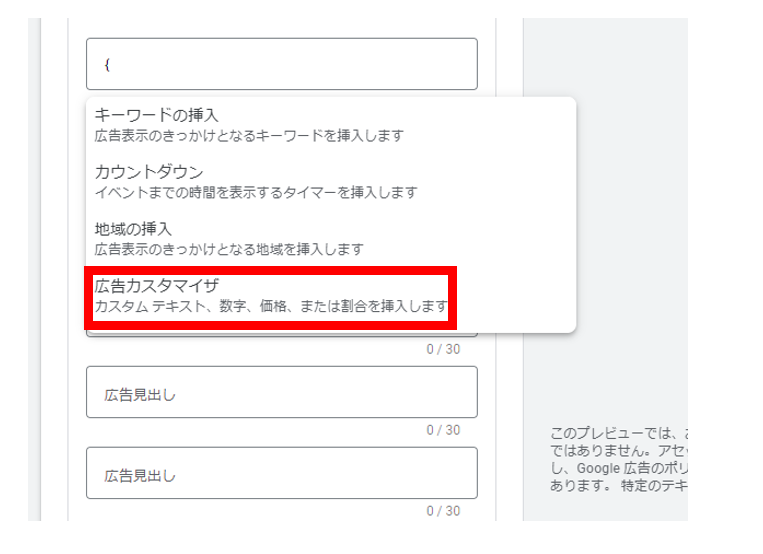Choose the カウントダウン option
The image size is (763, 554).
point(331,182)
